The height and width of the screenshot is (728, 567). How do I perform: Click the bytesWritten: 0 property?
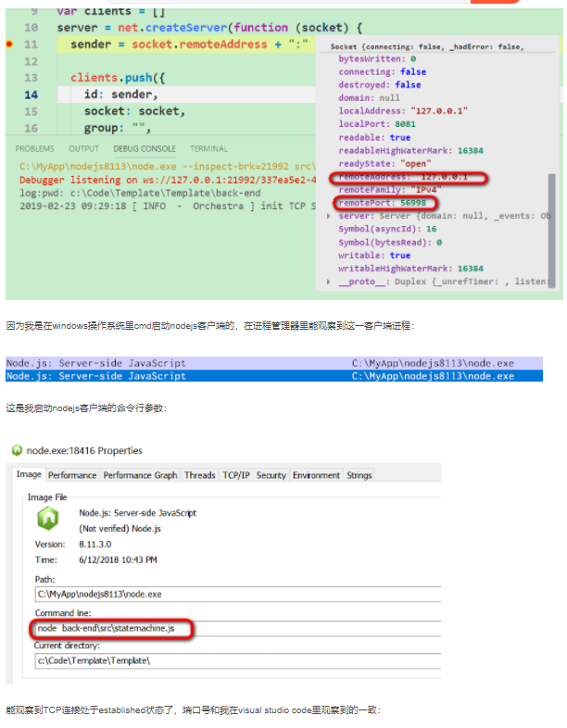tap(377, 59)
